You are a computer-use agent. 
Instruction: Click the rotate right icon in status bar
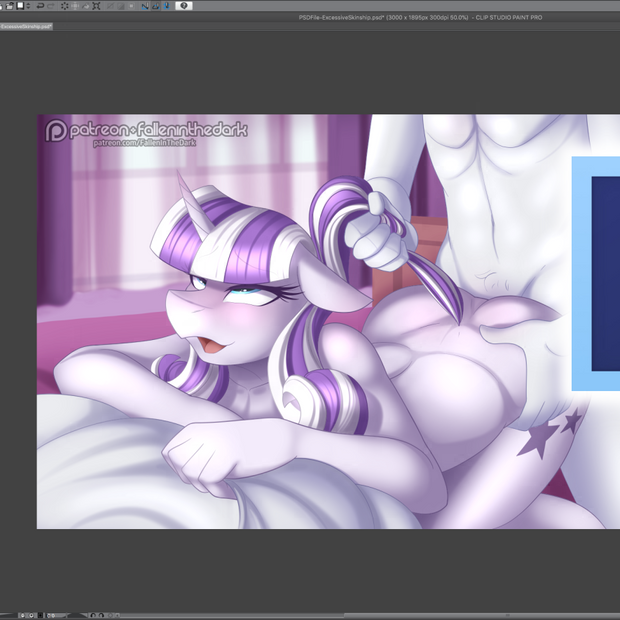pos(101,615)
